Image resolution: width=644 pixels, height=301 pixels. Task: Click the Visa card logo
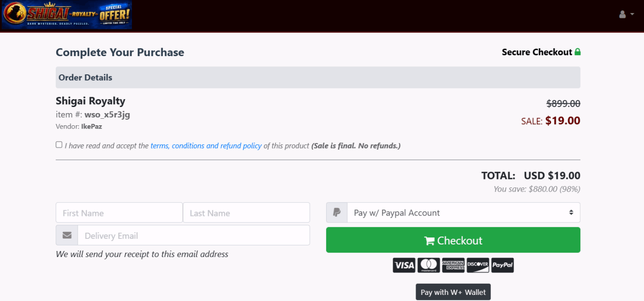coord(404,265)
